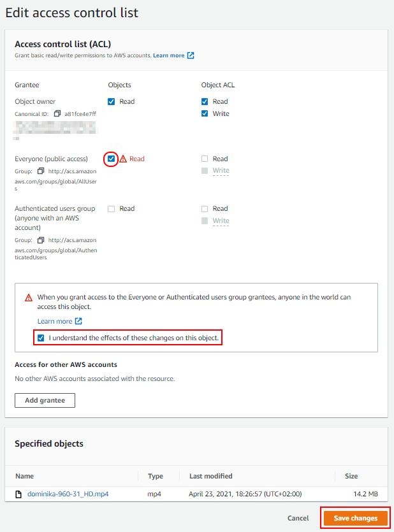
Task: Open the Learn more link under the ACL heading
Action: point(169,55)
